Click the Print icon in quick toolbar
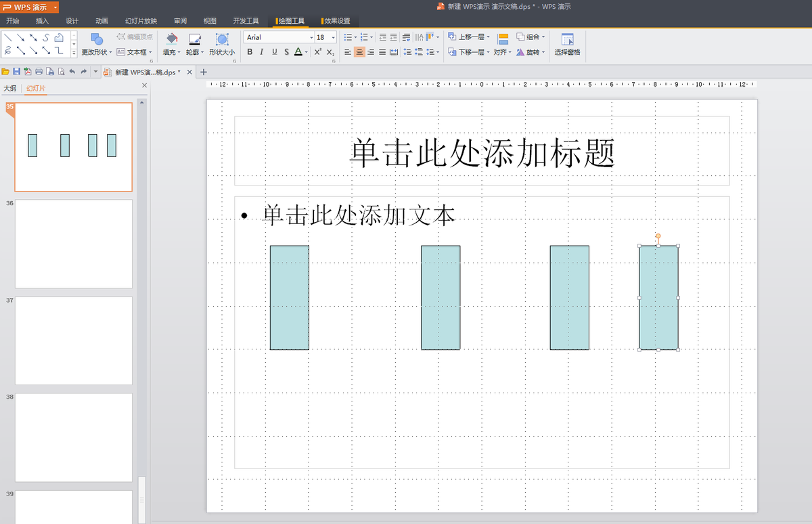This screenshot has width=812, height=524. pos(39,72)
